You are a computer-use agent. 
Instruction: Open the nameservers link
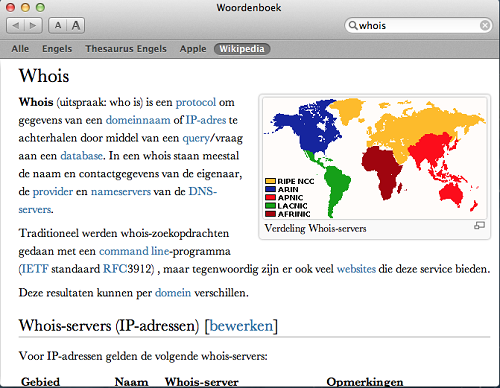pyautogui.click(x=121, y=192)
